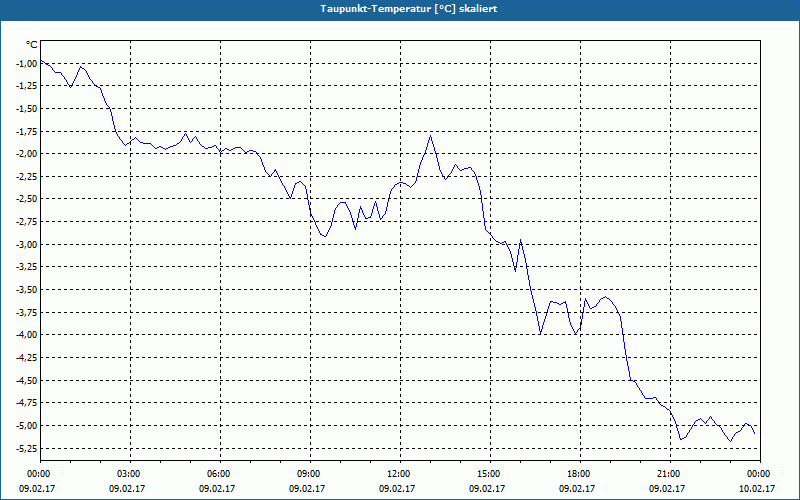Screen dimensions: 800x500
Task: Select the -5,00 y-axis label
Action: pyautogui.click(x=27, y=425)
